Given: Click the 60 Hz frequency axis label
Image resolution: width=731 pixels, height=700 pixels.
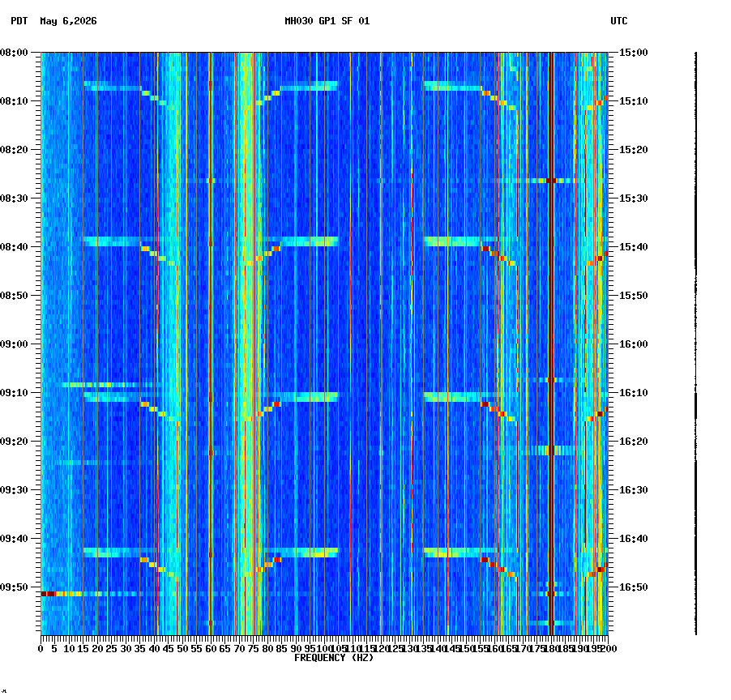Looking at the screenshot, I should tap(211, 649).
